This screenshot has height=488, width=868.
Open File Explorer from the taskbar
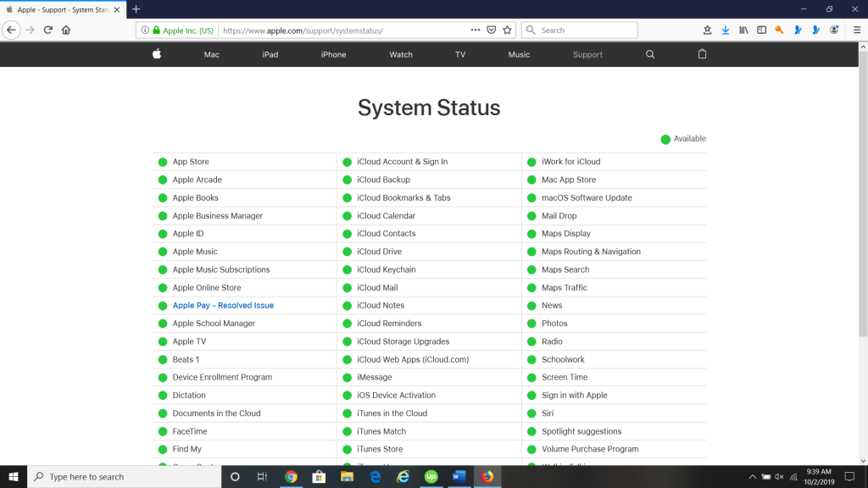[x=347, y=476]
